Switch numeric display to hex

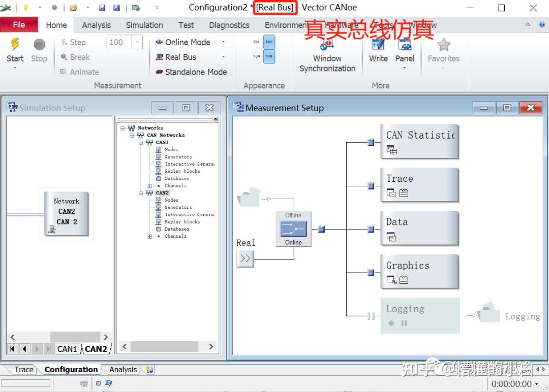[268, 42]
